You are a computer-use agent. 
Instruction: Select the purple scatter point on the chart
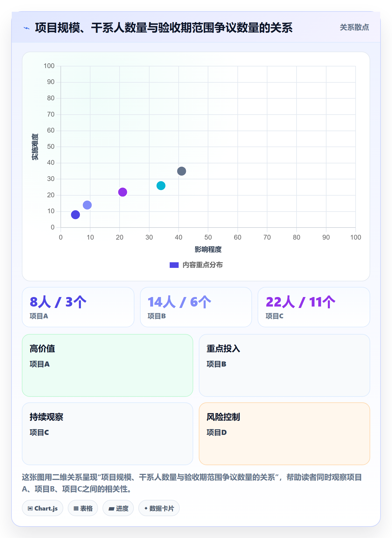(x=123, y=192)
